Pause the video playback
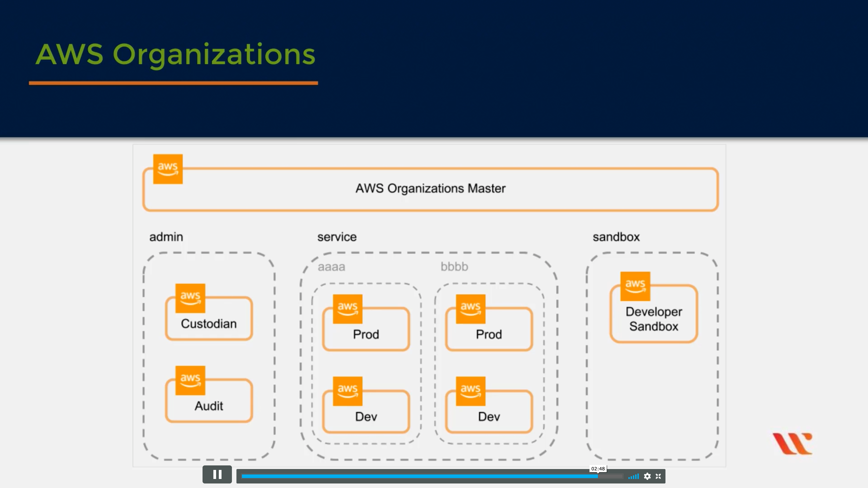 pyautogui.click(x=217, y=475)
